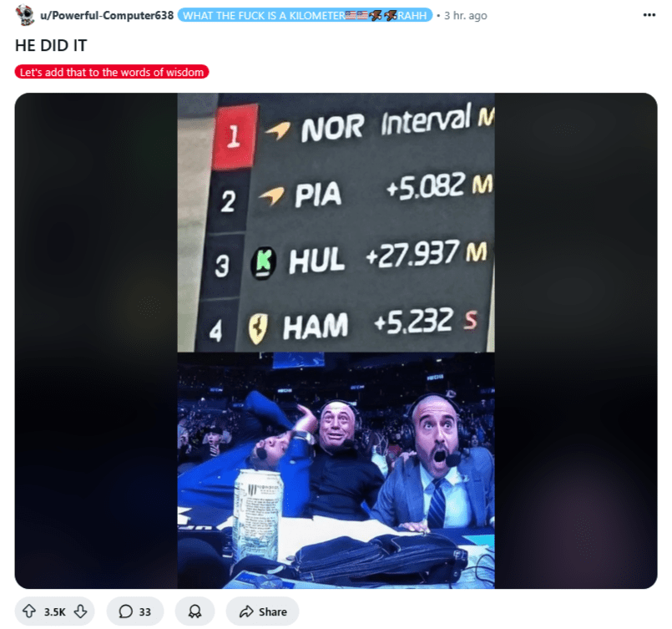Filter by red words of wisdom flair
Viewport: 672px width, 629px height.
click(x=112, y=72)
